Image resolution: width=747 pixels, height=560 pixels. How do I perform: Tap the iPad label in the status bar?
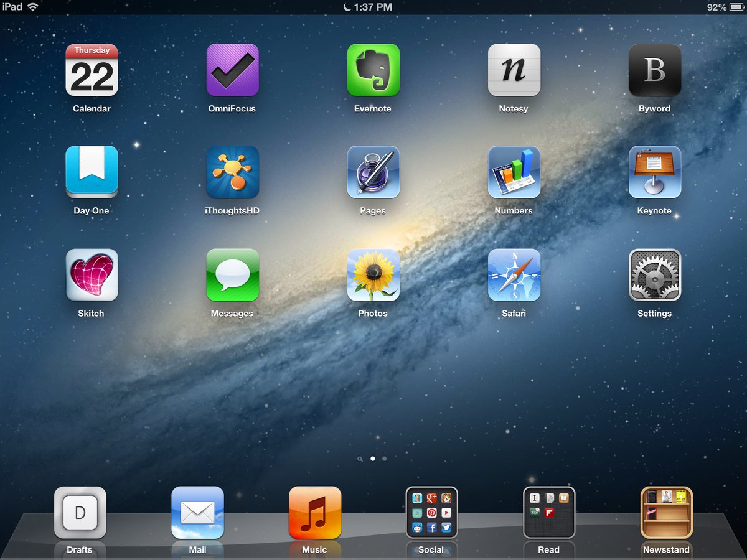(x=12, y=7)
